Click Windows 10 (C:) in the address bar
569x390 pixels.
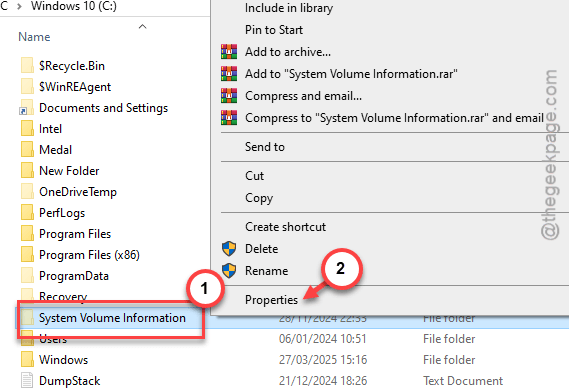pos(74,6)
